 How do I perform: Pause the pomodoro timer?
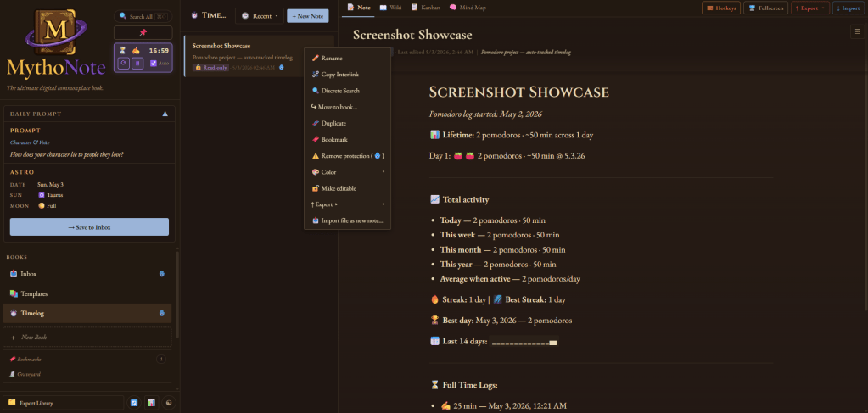[x=137, y=63]
